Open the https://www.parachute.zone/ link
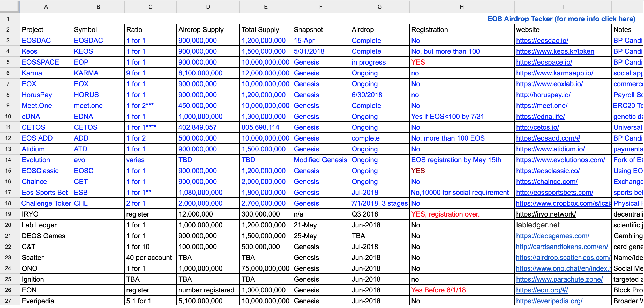644x308 pixels. pos(559,279)
